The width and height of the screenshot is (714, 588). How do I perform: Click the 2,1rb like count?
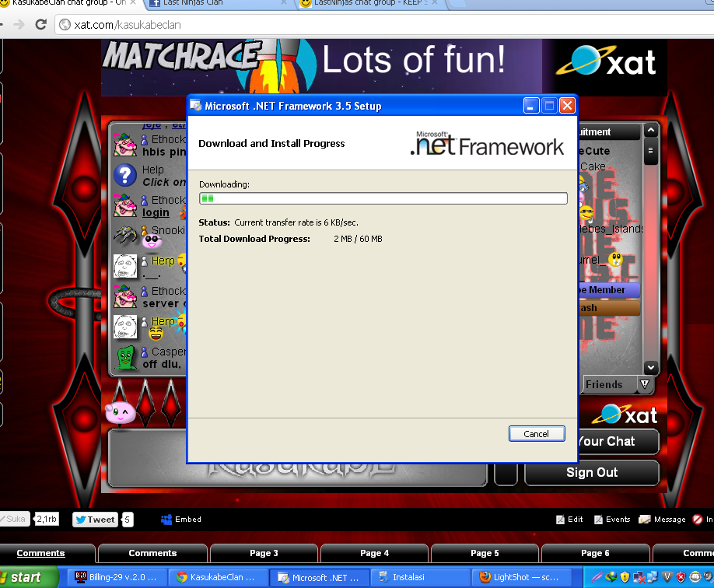coord(47,519)
